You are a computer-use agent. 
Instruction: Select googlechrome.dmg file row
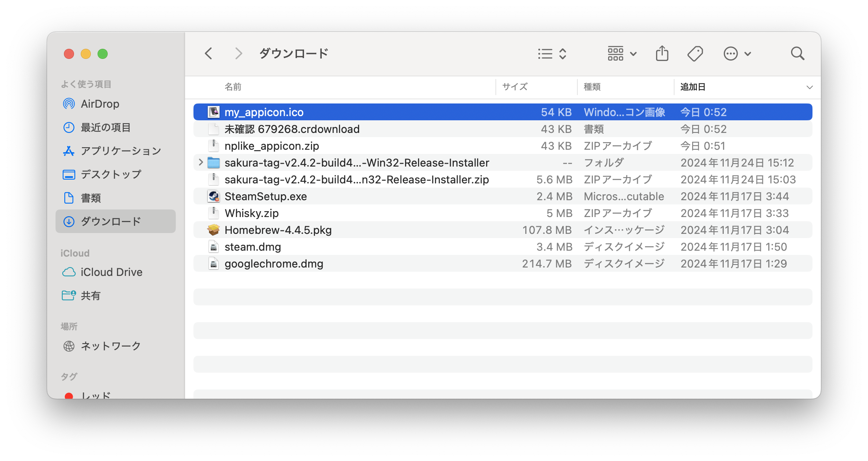(x=274, y=264)
